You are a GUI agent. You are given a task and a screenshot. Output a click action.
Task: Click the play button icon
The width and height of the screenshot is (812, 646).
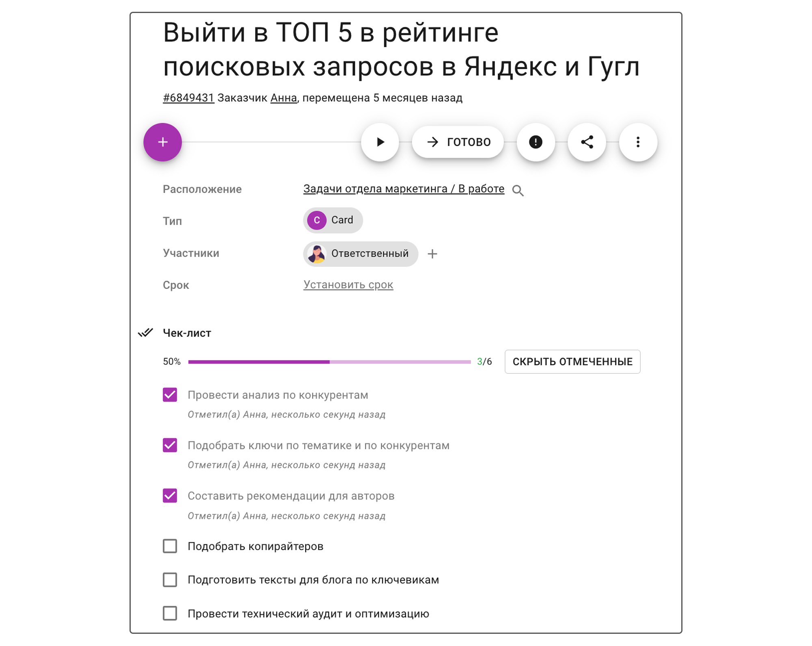(x=380, y=142)
